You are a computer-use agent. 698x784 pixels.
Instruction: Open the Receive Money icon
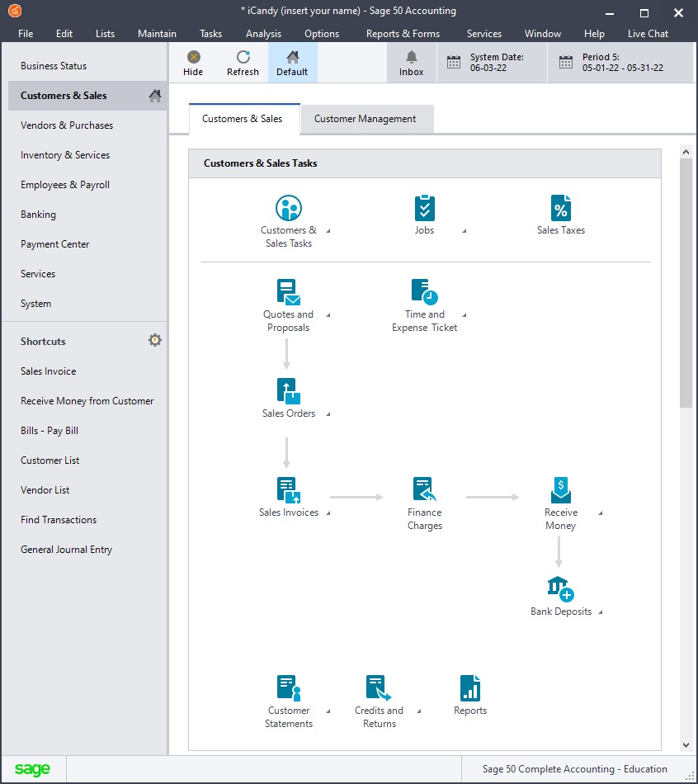coord(560,490)
